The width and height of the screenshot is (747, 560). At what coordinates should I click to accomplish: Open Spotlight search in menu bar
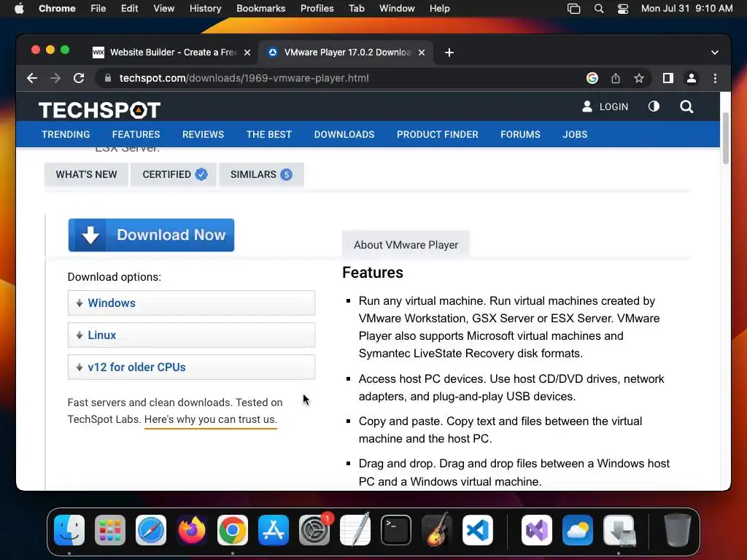[599, 9]
